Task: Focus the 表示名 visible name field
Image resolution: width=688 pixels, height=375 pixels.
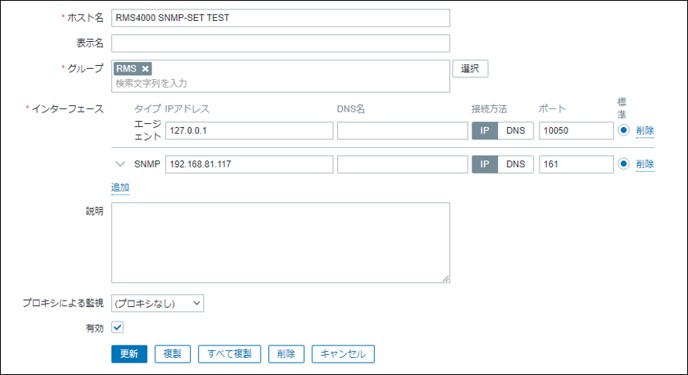Action: 280,43
